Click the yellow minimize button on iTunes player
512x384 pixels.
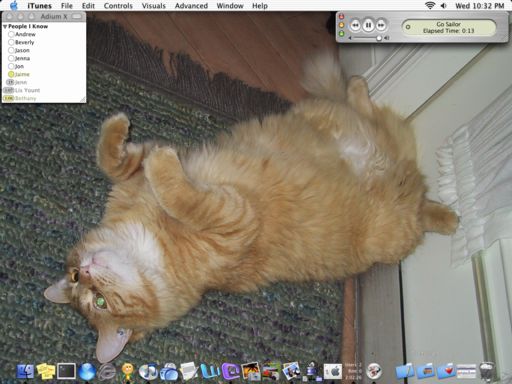(x=341, y=25)
